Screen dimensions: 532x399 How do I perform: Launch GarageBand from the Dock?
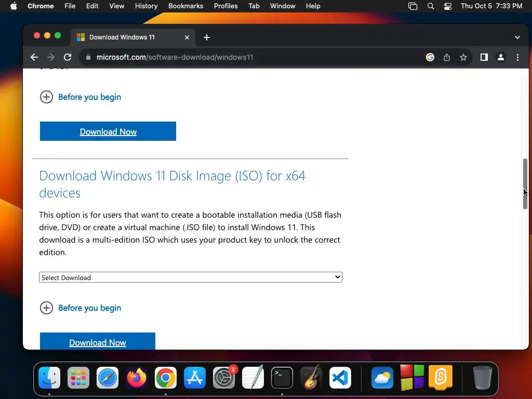click(311, 377)
